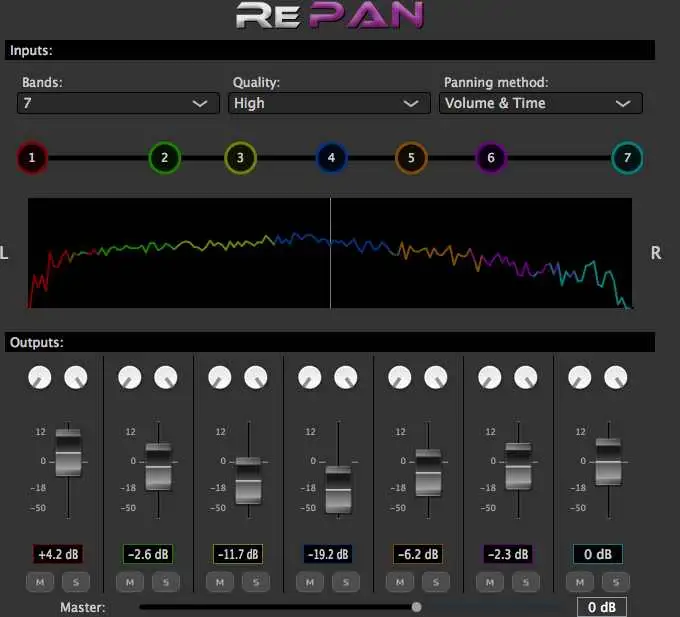Viewport: 680px width, 617px height.
Task: Click the -6.2 dB channel fader
Action: 428,473
